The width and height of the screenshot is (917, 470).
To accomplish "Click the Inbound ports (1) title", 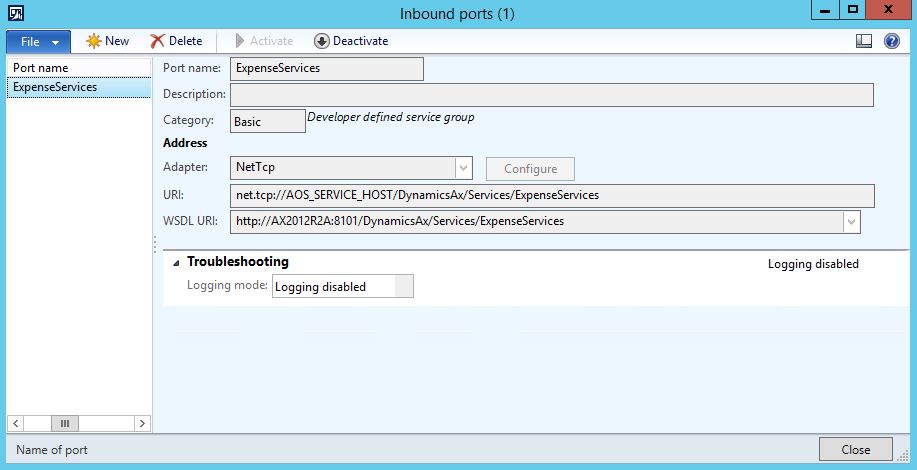I will pyautogui.click(x=457, y=13).
